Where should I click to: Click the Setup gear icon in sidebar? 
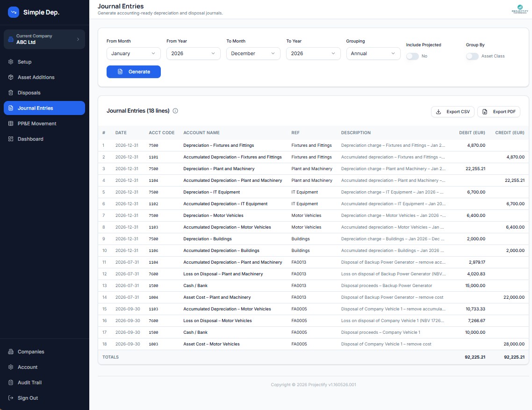coord(11,62)
